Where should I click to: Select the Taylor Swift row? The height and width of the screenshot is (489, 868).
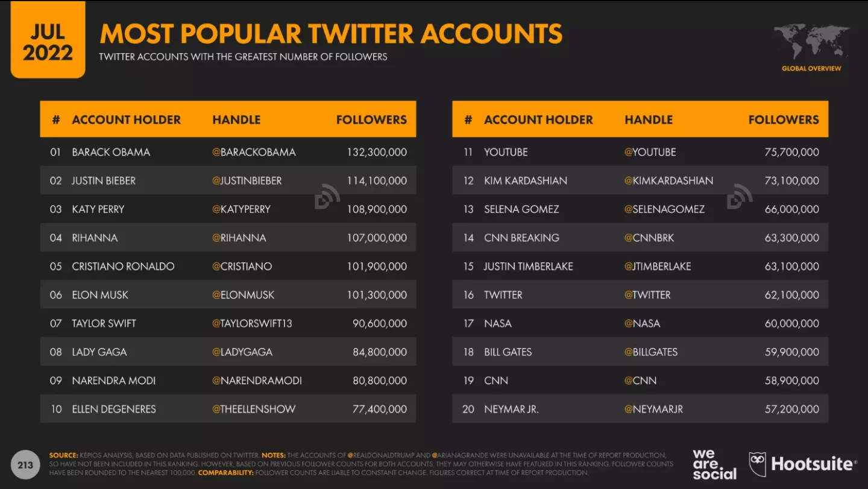[x=228, y=323]
